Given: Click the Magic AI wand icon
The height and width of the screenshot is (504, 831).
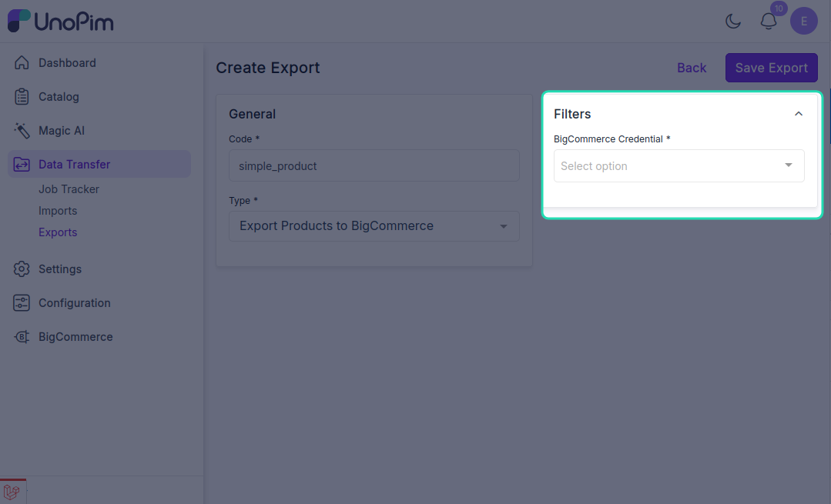Looking at the screenshot, I should [22, 130].
